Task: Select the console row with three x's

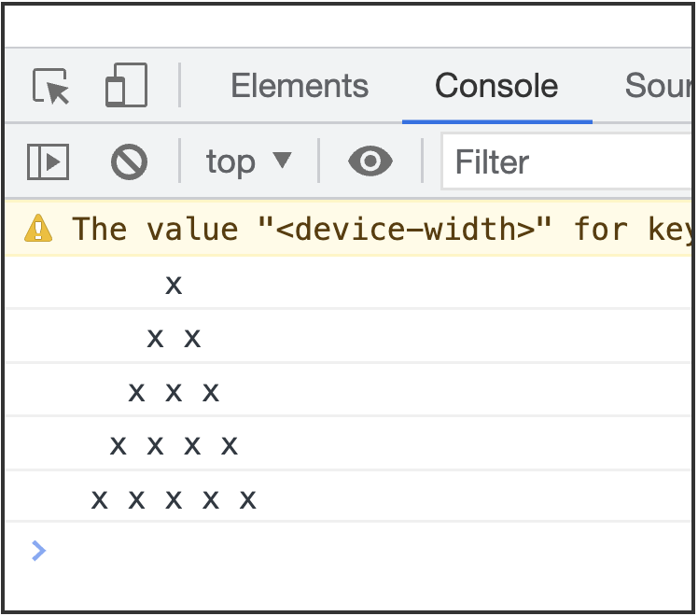Action: coord(174,392)
